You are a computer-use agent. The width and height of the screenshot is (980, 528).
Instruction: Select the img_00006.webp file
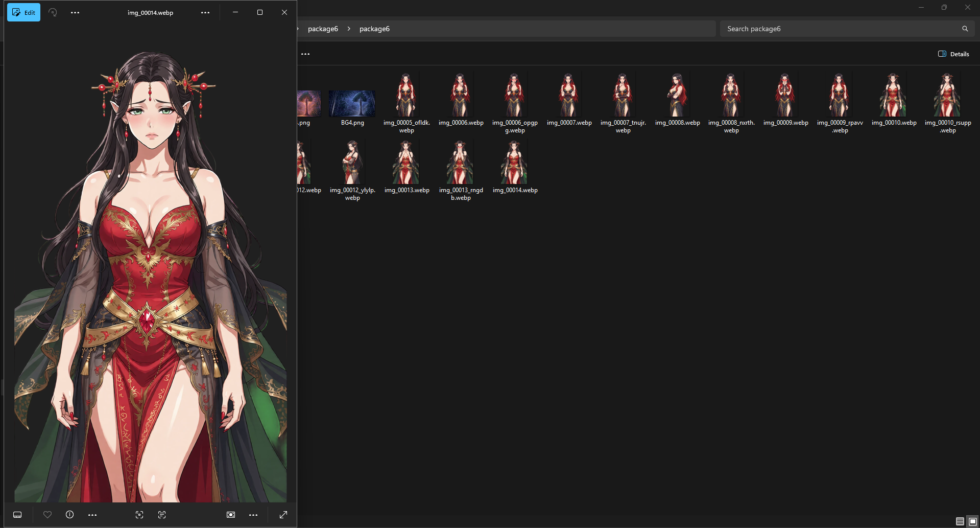(x=461, y=101)
